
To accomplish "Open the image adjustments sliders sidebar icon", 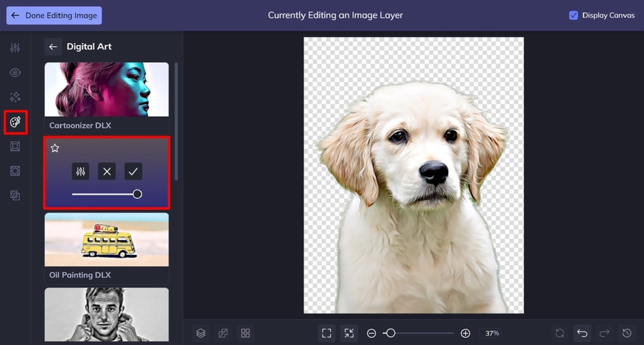I will (x=15, y=48).
